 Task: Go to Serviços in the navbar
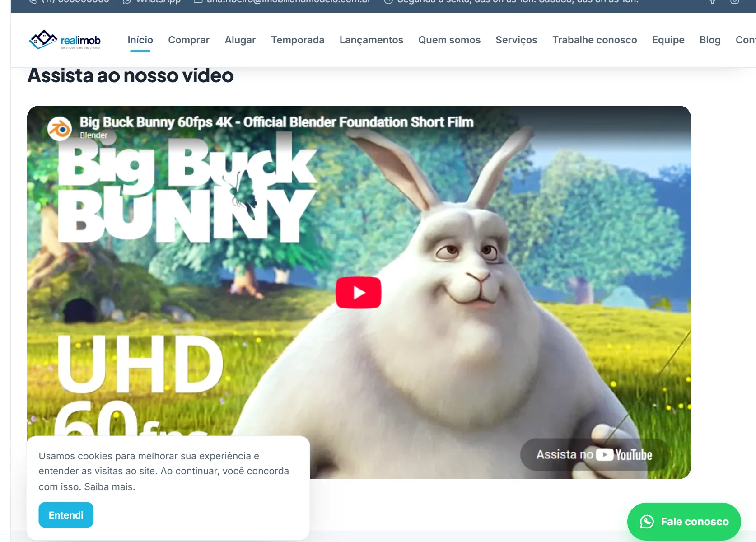pos(516,40)
